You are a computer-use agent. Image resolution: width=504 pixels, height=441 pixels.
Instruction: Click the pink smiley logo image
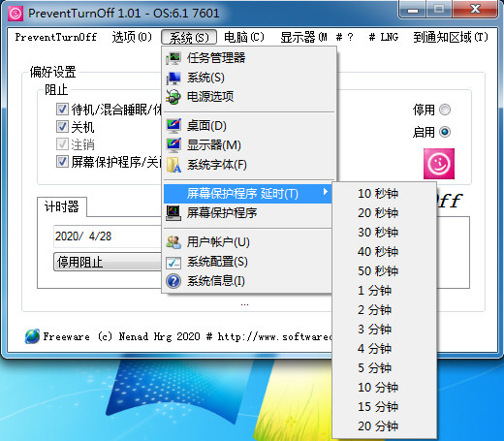439,164
